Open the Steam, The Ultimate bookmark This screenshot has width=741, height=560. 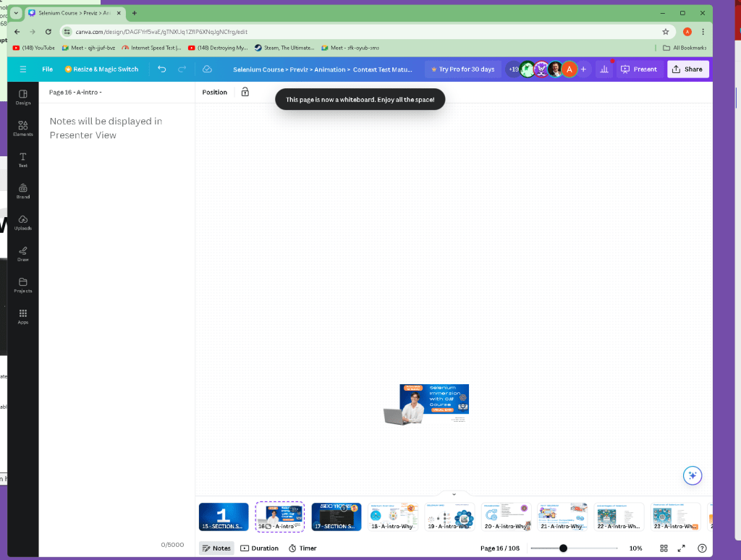tap(284, 48)
